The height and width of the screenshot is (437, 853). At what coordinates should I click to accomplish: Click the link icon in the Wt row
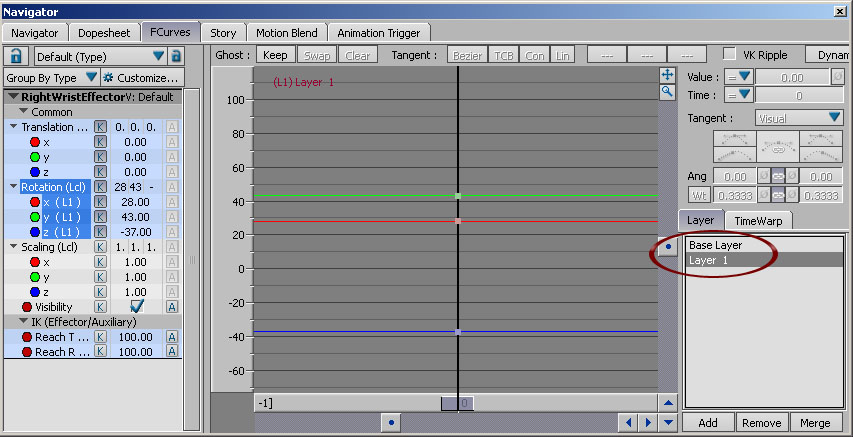coord(778,195)
